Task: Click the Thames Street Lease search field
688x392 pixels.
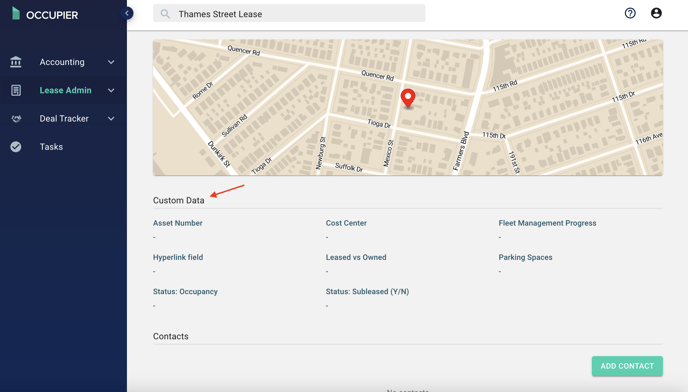Action: [x=289, y=14]
